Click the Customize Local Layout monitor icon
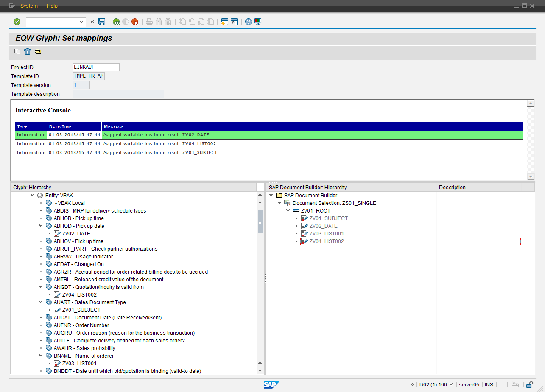Image resolution: width=545 pixels, height=392 pixels. tap(258, 22)
